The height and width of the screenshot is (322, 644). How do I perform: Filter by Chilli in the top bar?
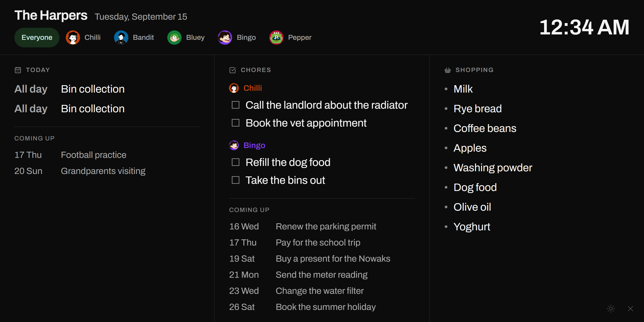tap(83, 38)
